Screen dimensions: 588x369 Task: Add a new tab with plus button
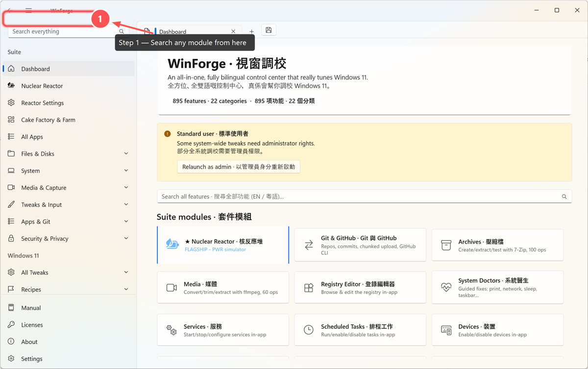tap(251, 31)
